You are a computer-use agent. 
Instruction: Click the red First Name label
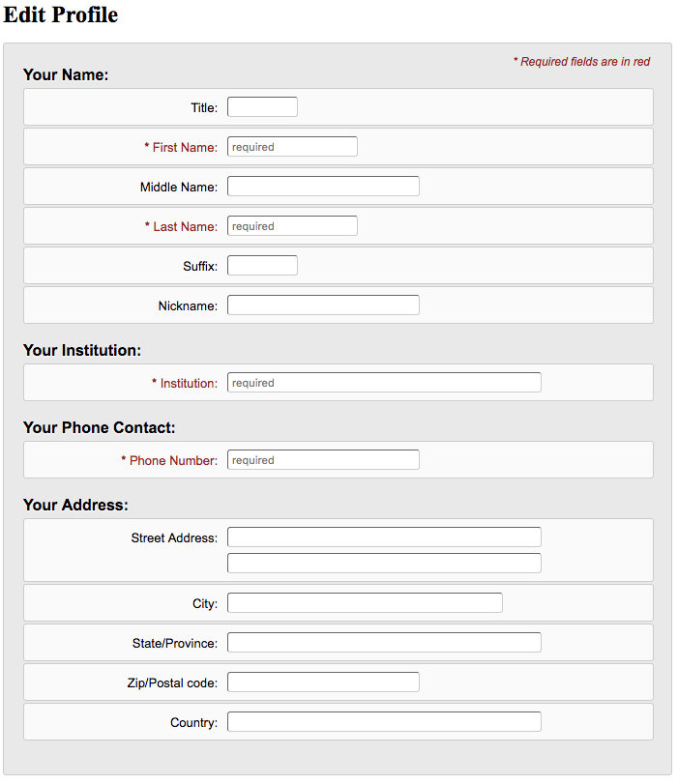[x=184, y=148]
